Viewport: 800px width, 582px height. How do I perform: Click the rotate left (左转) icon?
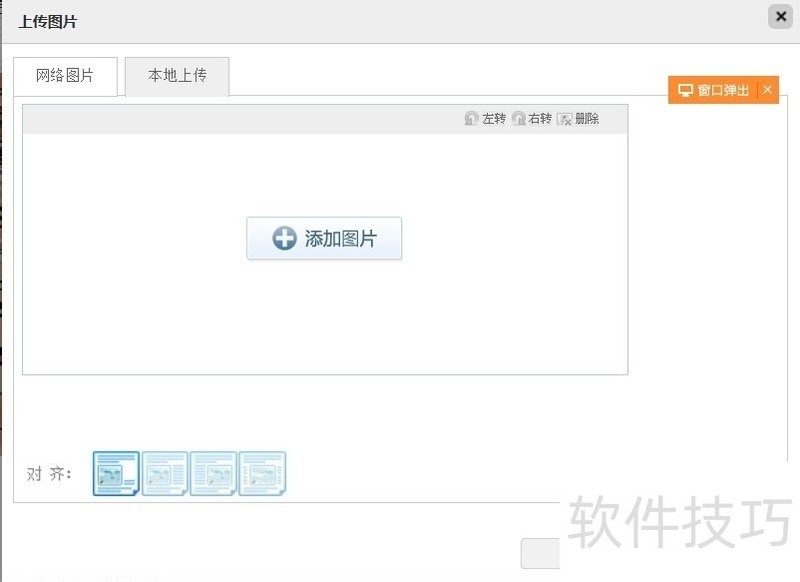pyautogui.click(x=471, y=119)
